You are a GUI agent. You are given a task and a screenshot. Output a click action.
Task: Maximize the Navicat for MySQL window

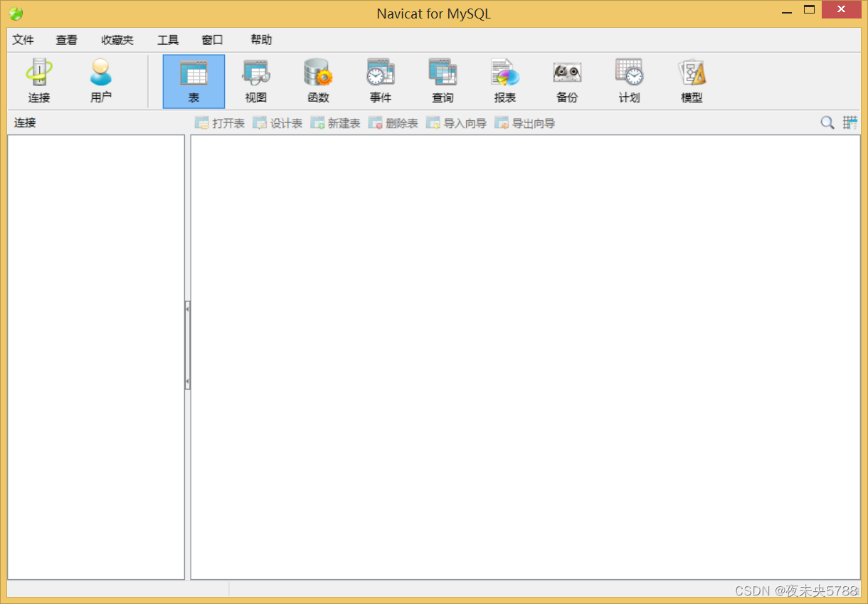coord(809,10)
